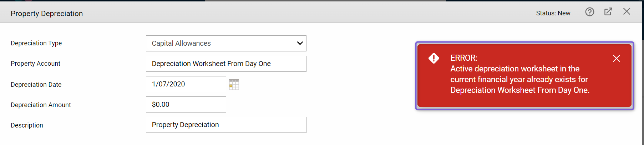Select the Description text field

[x=226, y=125]
